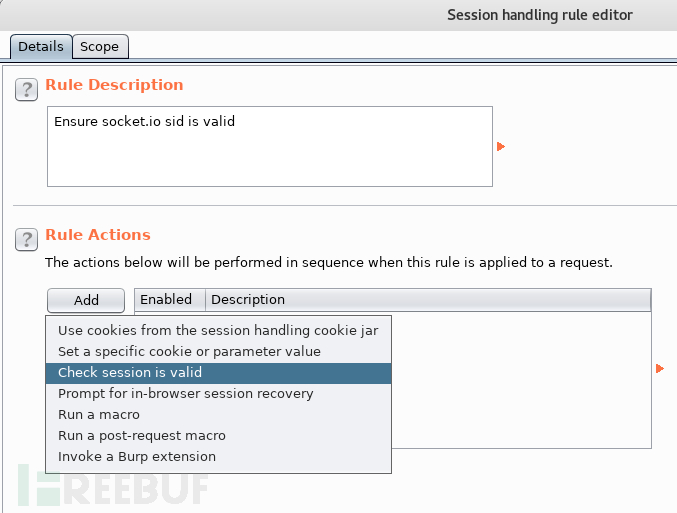Choose 'Invoke a Burp extension' action
The image size is (677, 513).
pyautogui.click(x=218, y=457)
